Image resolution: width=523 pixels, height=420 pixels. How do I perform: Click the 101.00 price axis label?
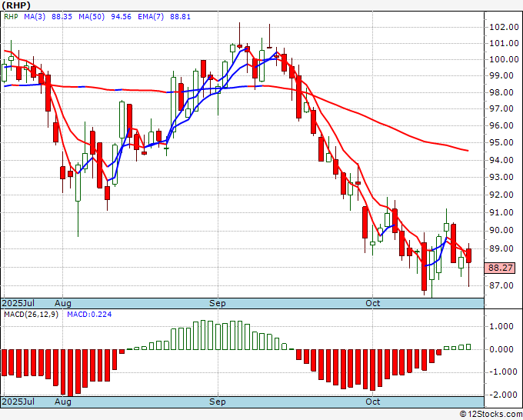pyautogui.click(x=504, y=43)
